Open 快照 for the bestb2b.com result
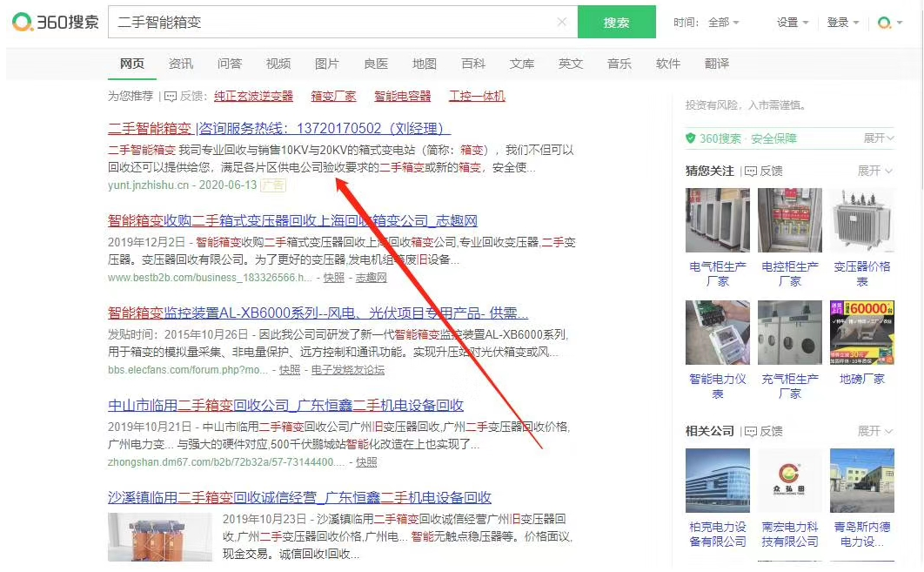924x572 pixels. [333, 277]
